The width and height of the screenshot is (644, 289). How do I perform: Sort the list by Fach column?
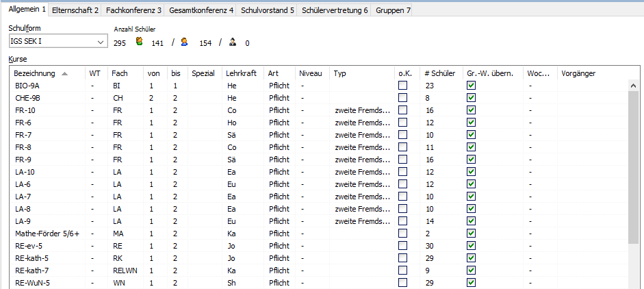coord(120,73)
